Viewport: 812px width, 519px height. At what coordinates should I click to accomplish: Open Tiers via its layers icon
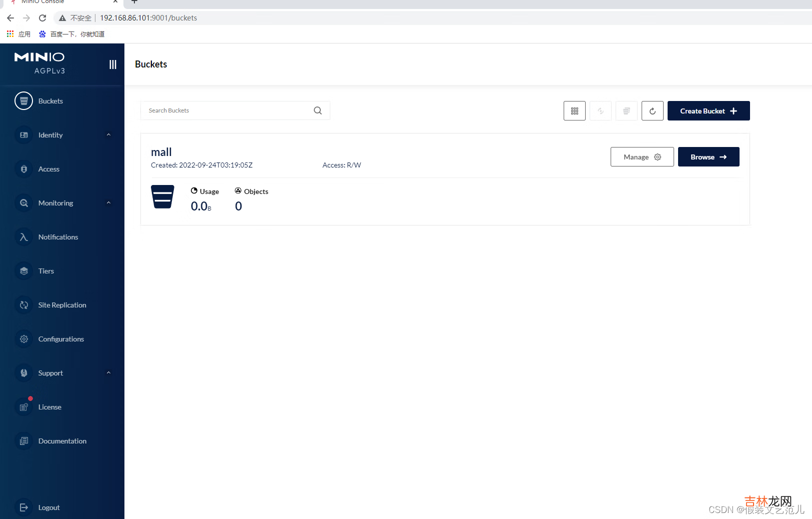tap(23, 271)
